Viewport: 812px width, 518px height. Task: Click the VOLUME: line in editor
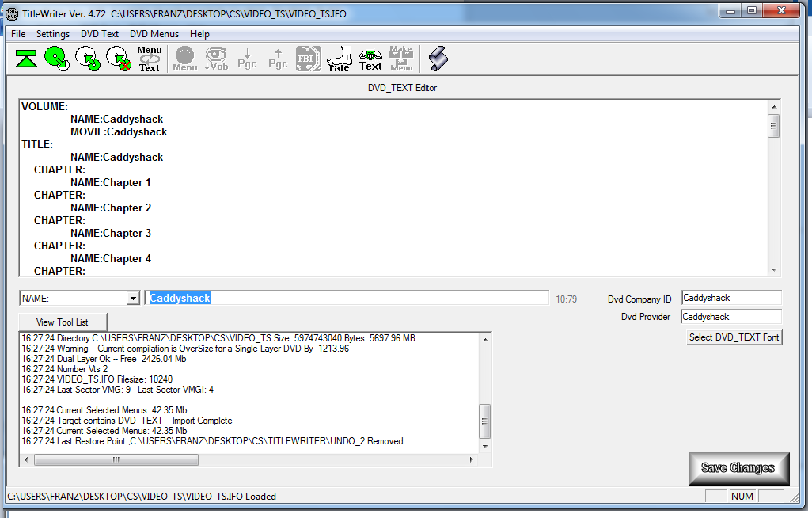(44, 106)
